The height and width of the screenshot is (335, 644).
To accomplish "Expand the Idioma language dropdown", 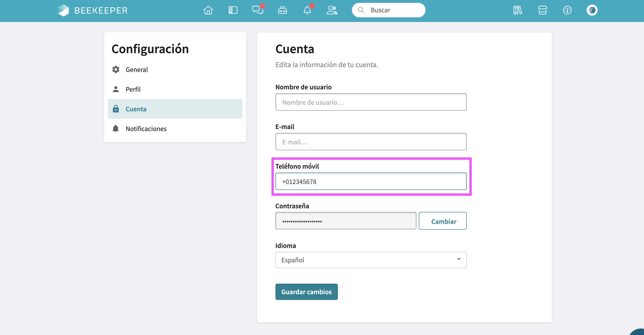I will (371, 260).
